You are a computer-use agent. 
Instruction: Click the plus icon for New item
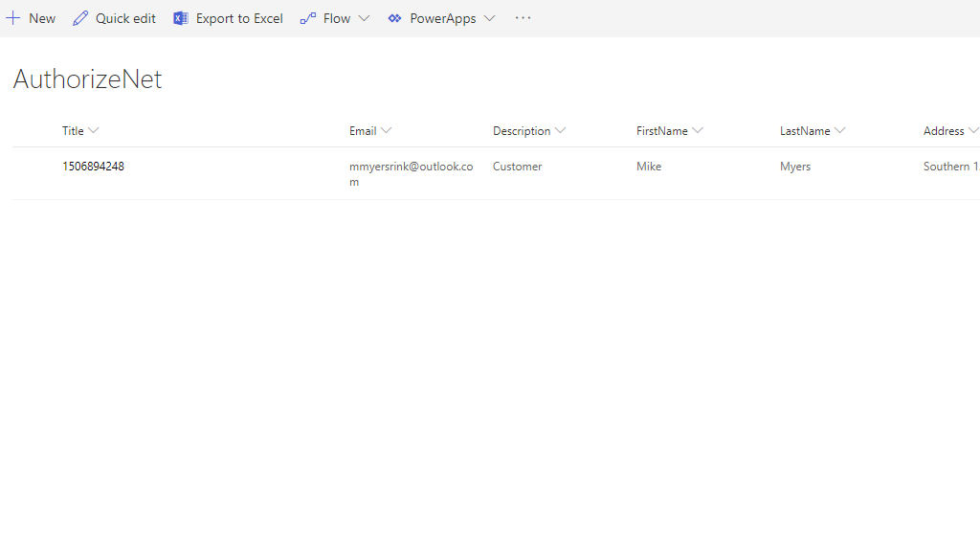pyautogui.click(x=13, y=18)
